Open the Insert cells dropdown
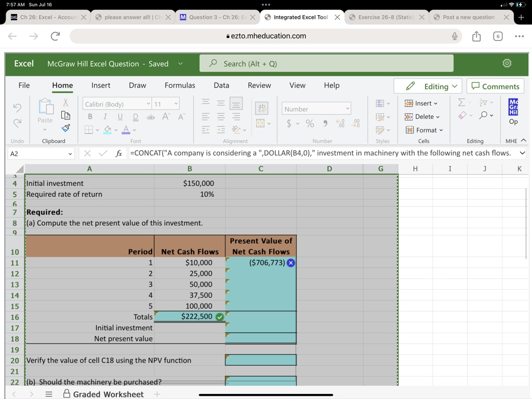The image size is (532, 399). [421, 103]
